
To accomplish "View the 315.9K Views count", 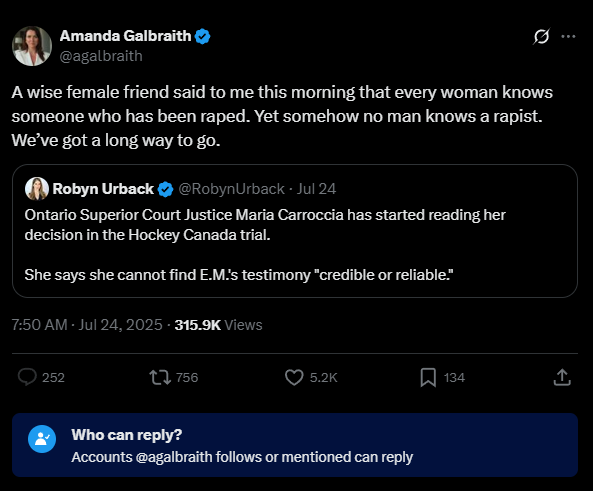I will pyautogui.click(x=218, y=325).
